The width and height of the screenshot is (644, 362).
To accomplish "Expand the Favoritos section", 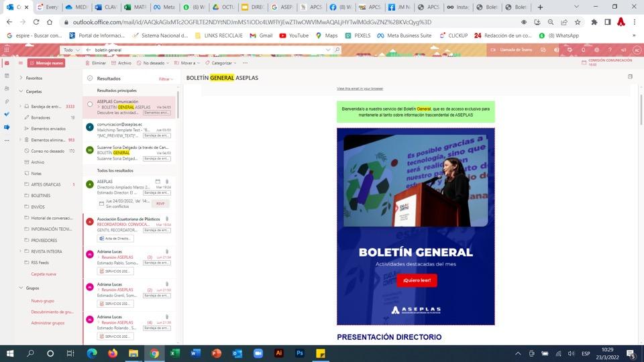I will coord(21,78).
